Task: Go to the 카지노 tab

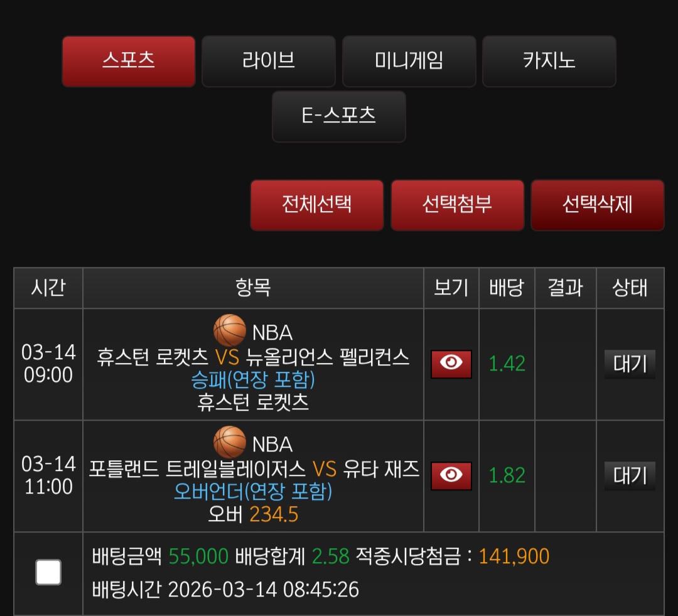Action: pos(549,61)
